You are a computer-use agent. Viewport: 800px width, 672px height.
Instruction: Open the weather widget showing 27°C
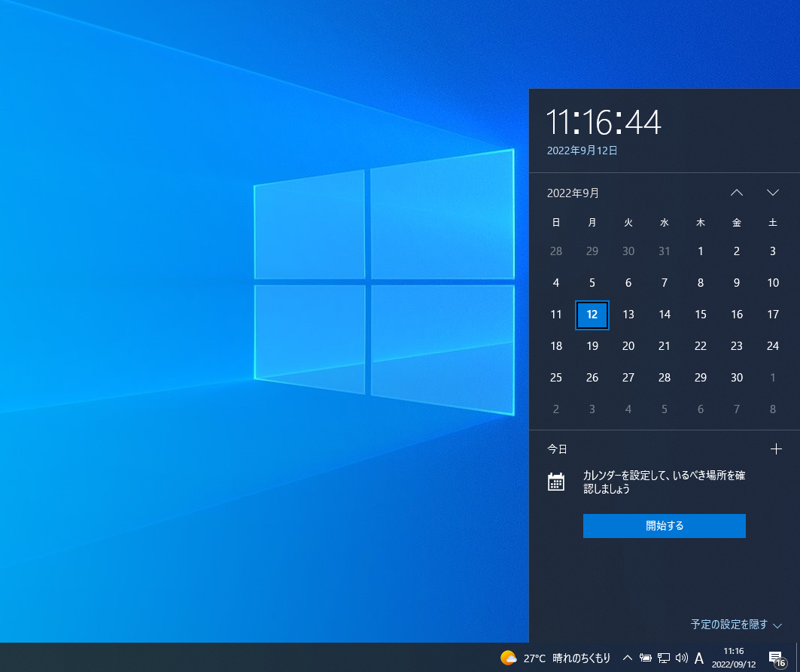555,658
